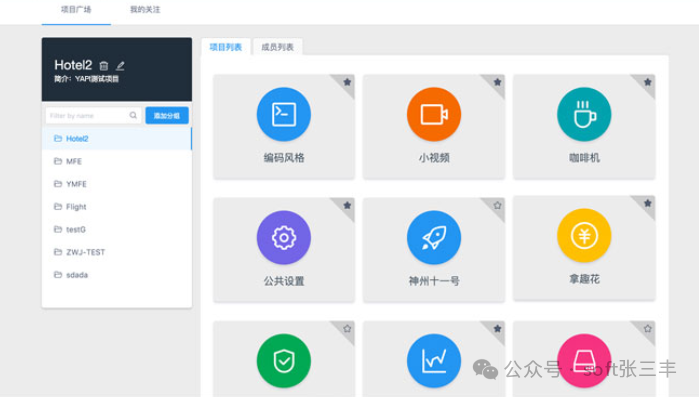Toggle star on green shield project card
Viewport: 699px width, 397px height.
347,329
